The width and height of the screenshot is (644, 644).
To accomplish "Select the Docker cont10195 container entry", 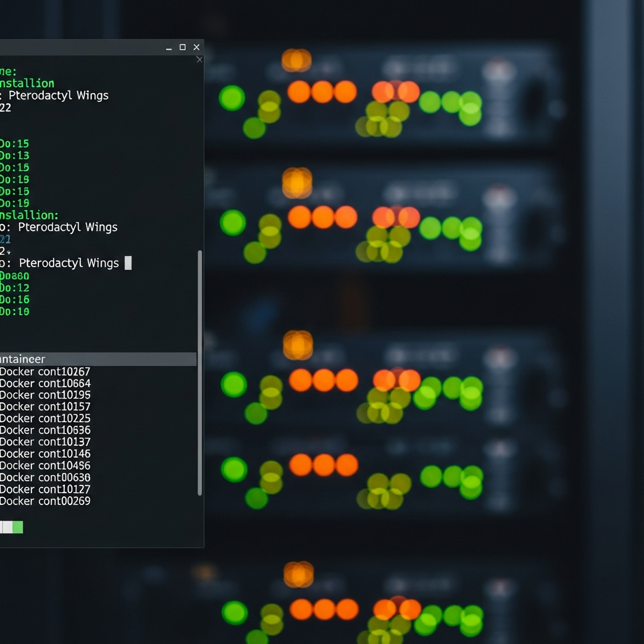I will pos(44,395).
